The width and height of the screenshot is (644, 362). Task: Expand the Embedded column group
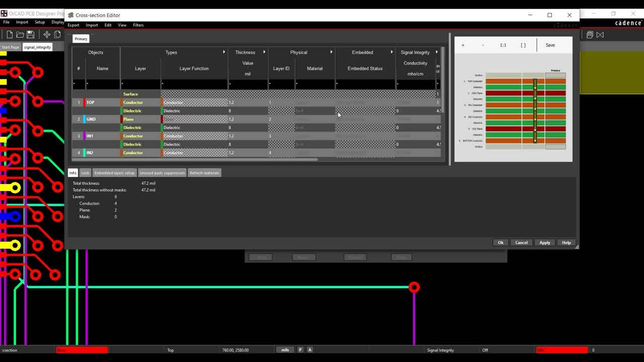click(x=391, y=52)
